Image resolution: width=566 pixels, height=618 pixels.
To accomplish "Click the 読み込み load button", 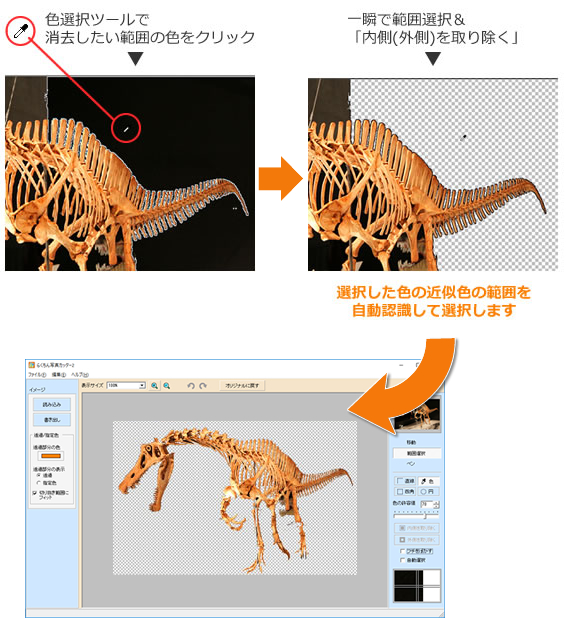I will pos(52,404).
